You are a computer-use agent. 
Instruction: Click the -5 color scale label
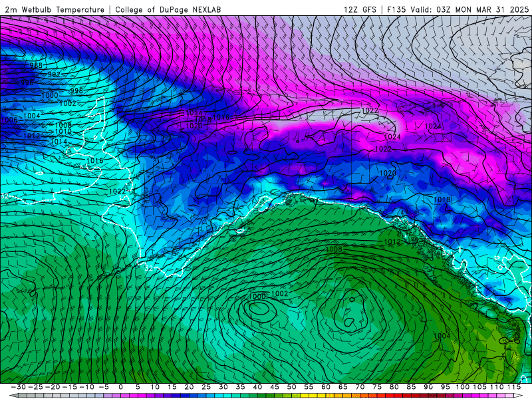pyautogui.click(x=104, y=387)
